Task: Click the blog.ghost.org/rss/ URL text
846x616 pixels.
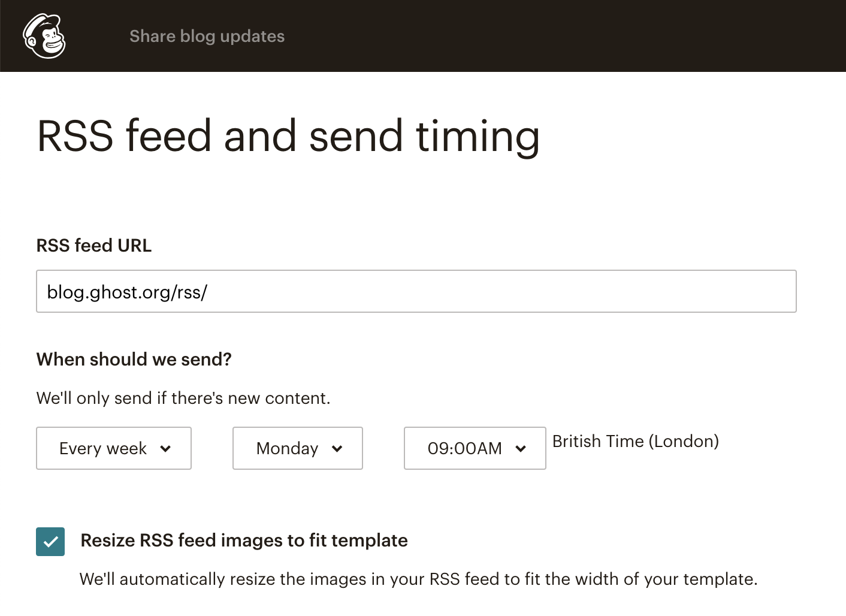Action: pos(127,292)
